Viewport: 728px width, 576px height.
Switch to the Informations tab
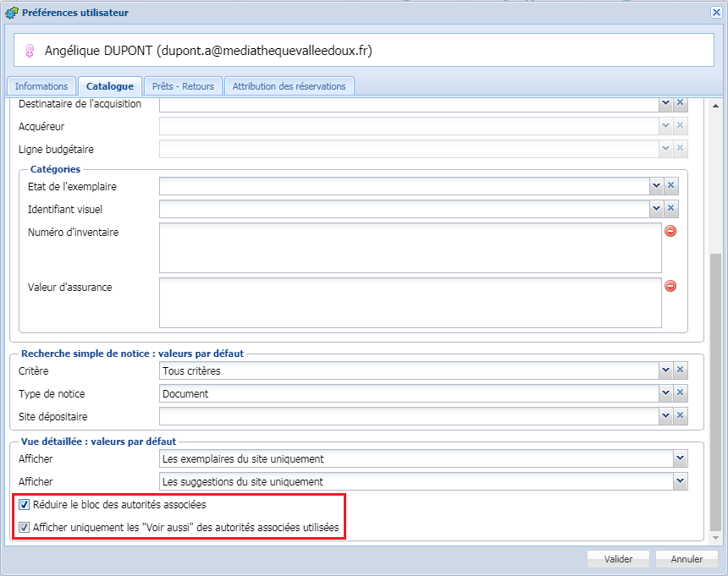coord(41,85)
